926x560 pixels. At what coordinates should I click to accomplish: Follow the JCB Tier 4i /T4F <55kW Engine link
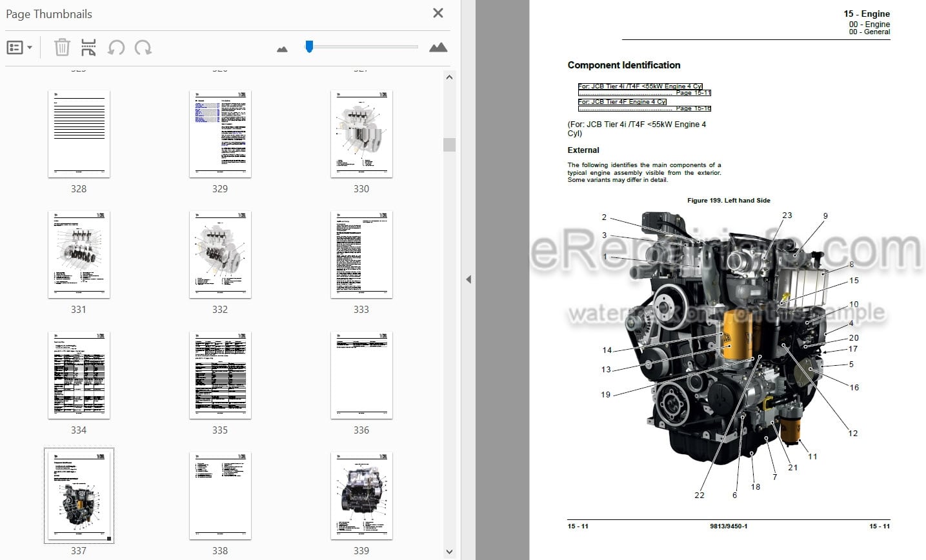(645, 90)
